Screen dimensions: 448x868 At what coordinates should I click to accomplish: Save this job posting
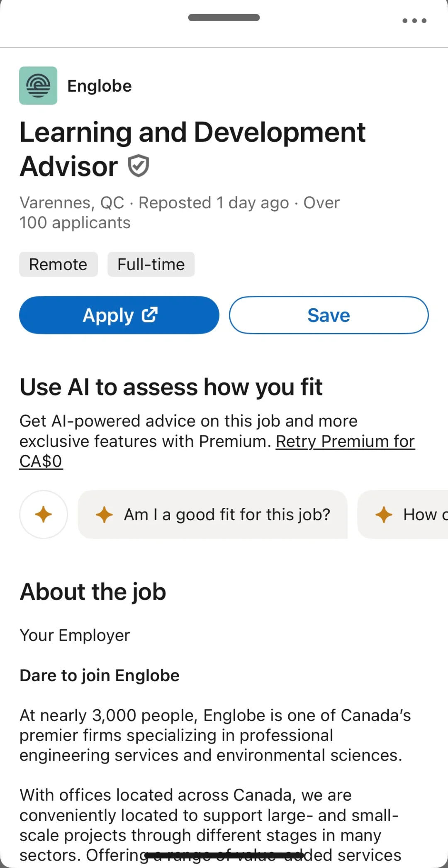[329, 315]
